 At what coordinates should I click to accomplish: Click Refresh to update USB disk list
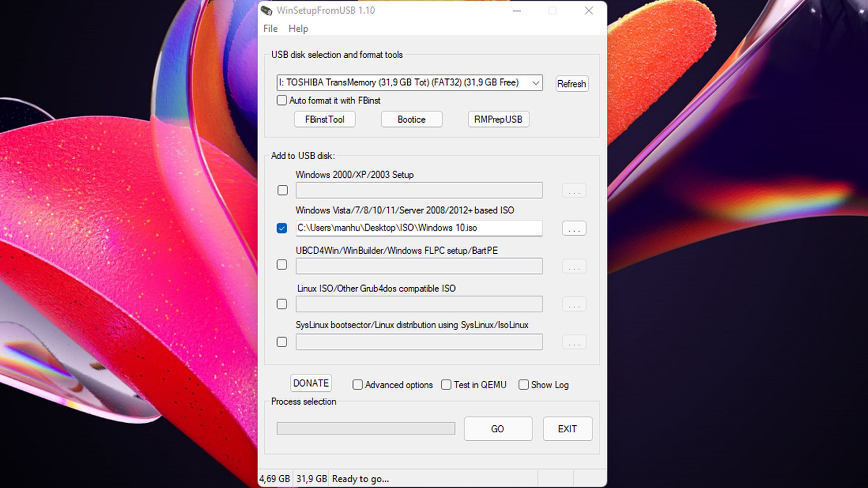[571, 83]
